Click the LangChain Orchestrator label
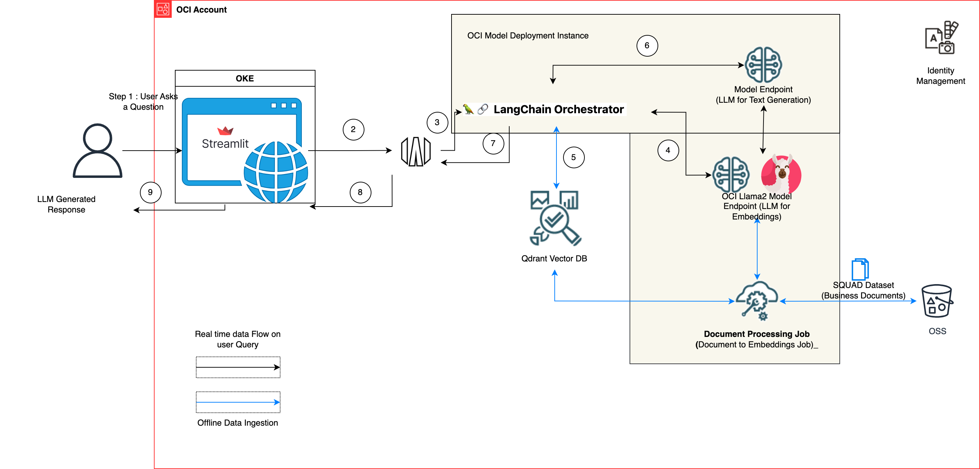The height and width of the screenshot is (469, 980). point(558,109)
